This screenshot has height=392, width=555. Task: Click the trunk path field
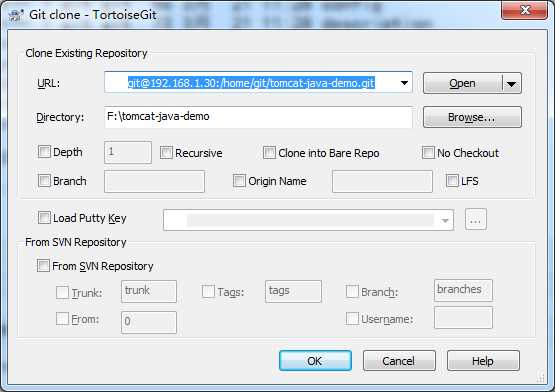tap(149, 291)
